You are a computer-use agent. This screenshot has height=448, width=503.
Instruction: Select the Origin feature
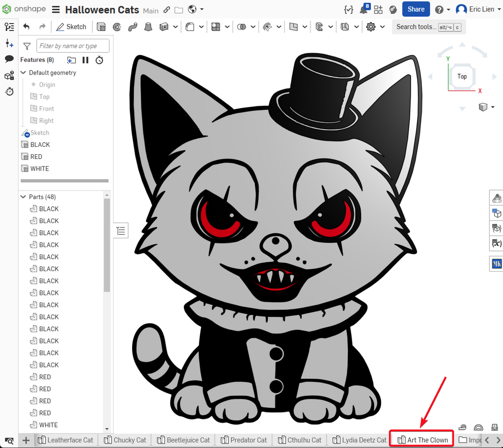coord(47,84)
